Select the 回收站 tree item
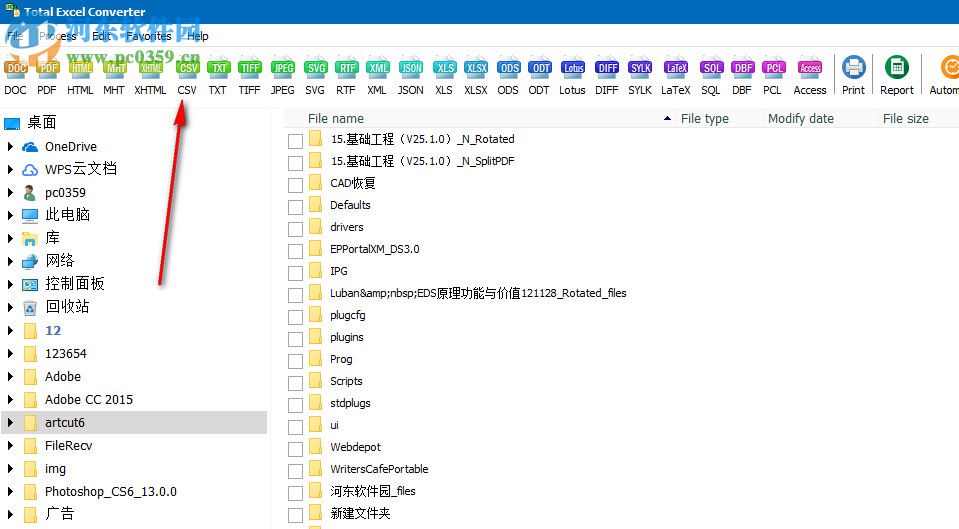Image resolution: width=959 pixels, height=529 pixels. coord(67,306)
